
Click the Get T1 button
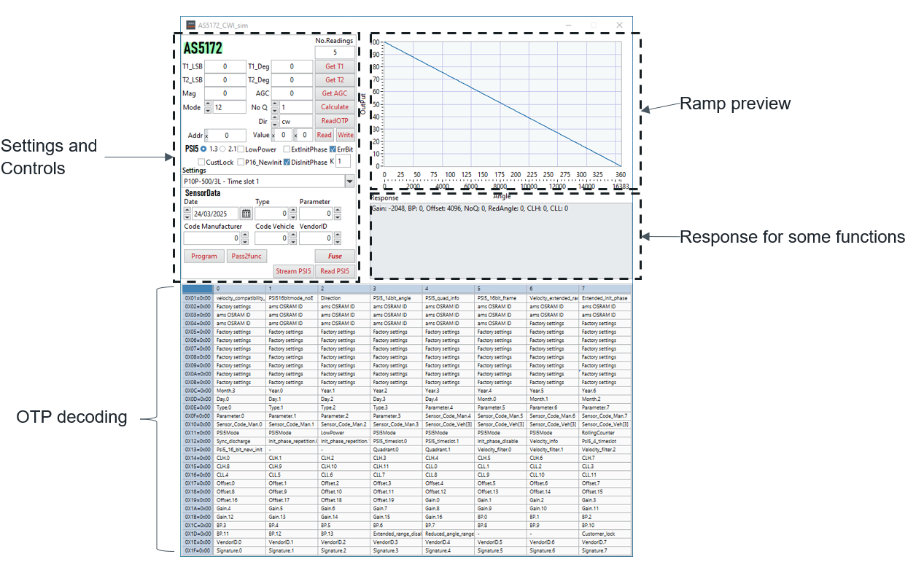[x=335, y=66]
